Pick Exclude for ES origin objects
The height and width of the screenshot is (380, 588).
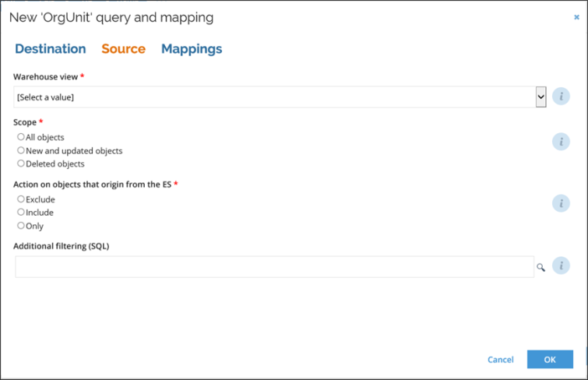point(21,199)
